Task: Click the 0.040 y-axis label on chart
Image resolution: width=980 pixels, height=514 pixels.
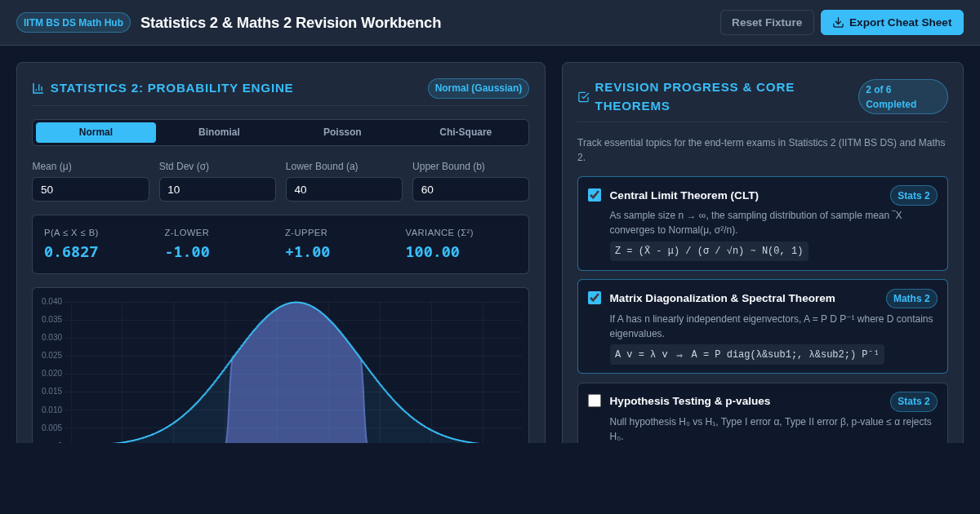Action: [51, 302]
